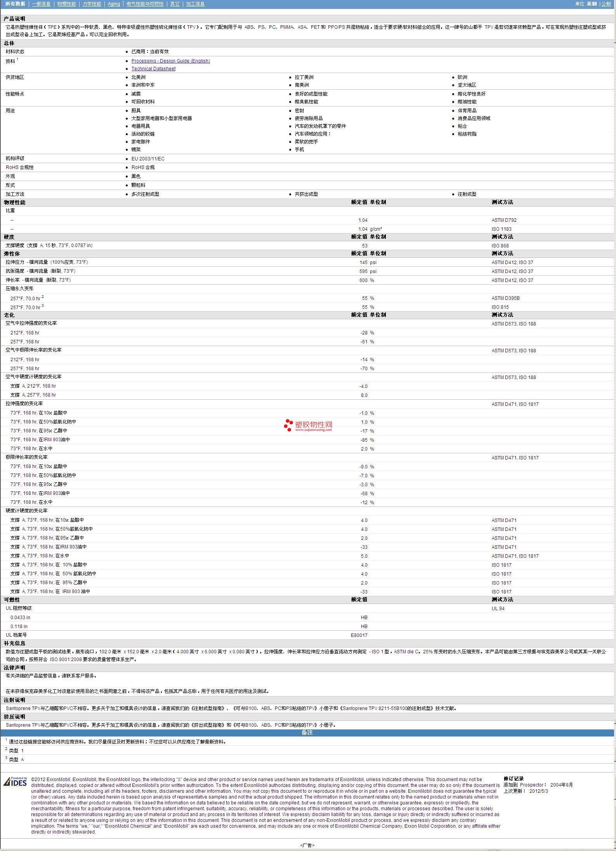Open the 所有数据 tab
The image size is (616, 851).
(15, 4)
